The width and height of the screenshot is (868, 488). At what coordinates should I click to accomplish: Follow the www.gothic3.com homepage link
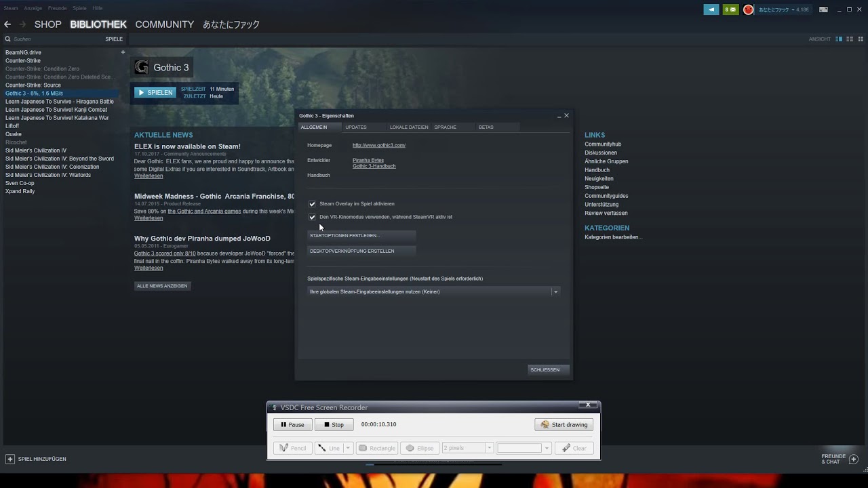point(379,145)
